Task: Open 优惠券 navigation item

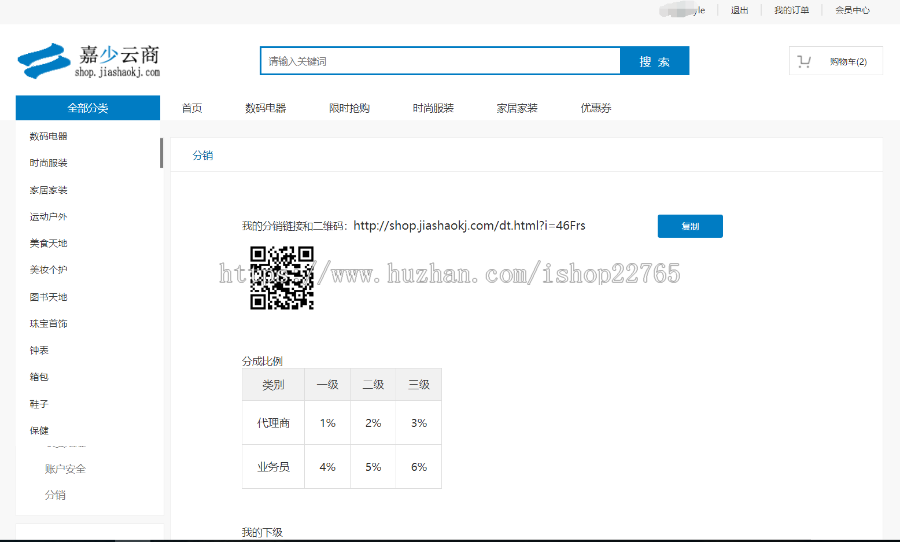Action: (596, 108)
